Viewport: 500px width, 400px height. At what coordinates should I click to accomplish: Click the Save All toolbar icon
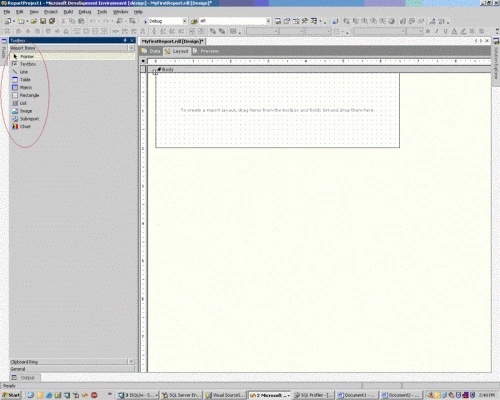52,21
